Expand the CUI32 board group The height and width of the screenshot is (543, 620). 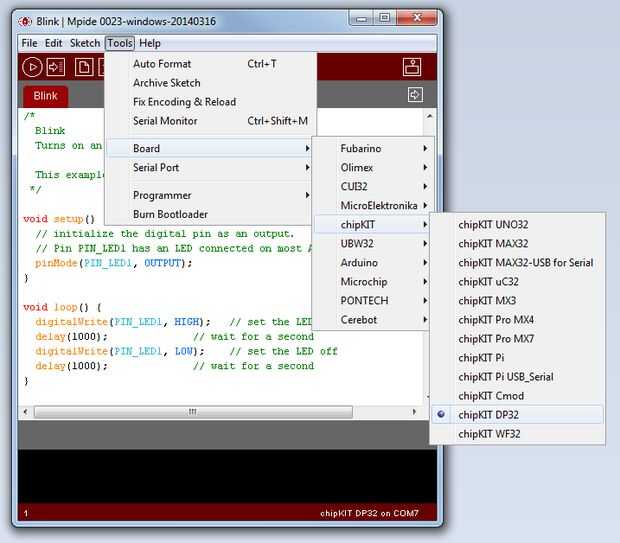(x=373, y=186)
